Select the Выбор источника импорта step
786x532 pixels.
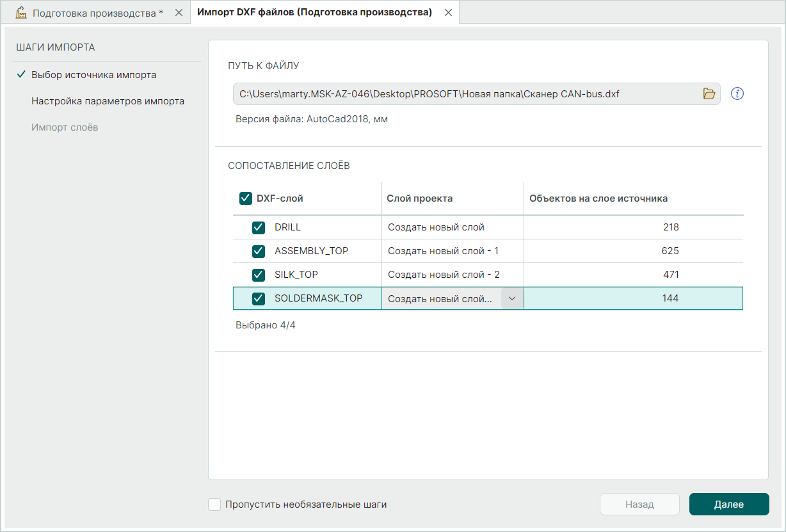click(93, 75)
